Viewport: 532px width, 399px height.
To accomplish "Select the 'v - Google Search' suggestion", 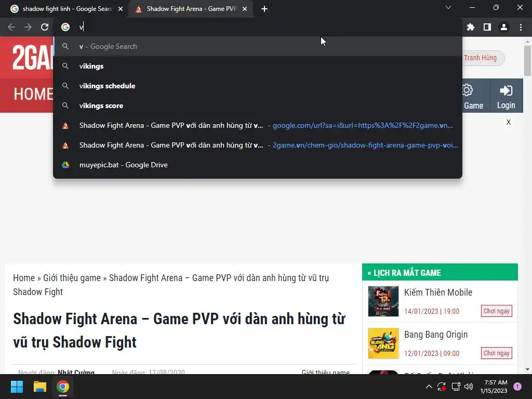I will tap(258, 46).
